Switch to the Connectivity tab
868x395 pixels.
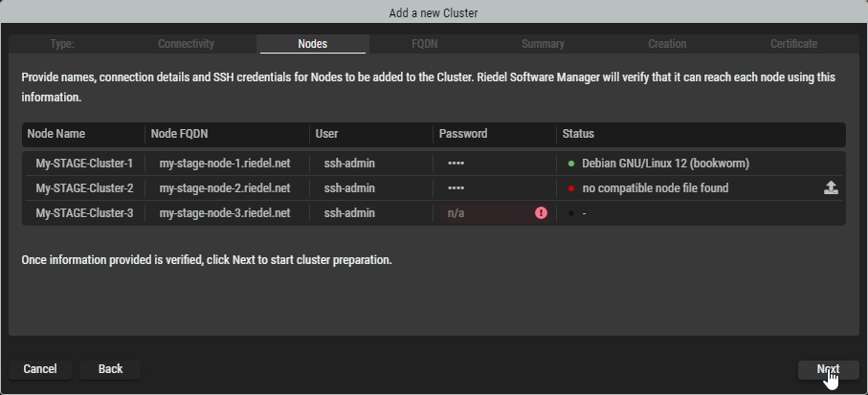186,44
